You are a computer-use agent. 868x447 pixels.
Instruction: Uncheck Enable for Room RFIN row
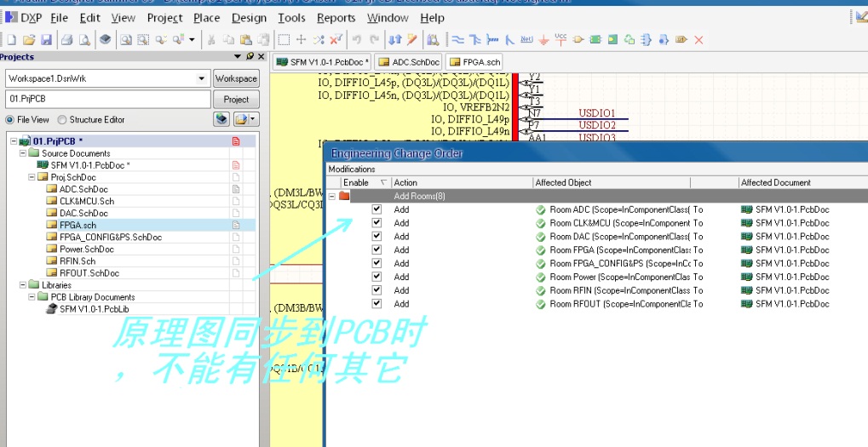click(x=377, y=289)
